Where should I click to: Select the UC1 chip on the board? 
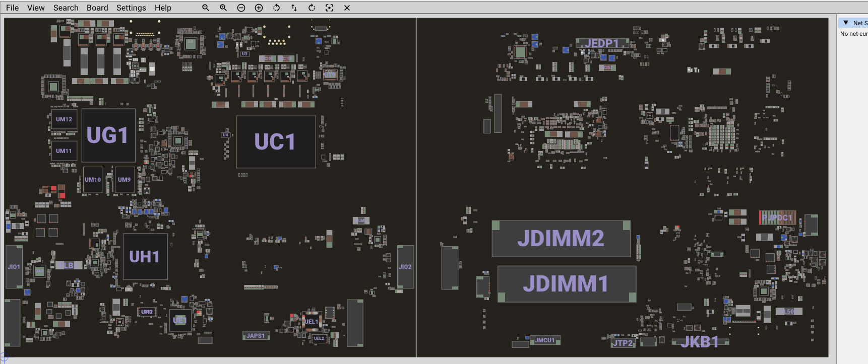(x=275, y=142)
